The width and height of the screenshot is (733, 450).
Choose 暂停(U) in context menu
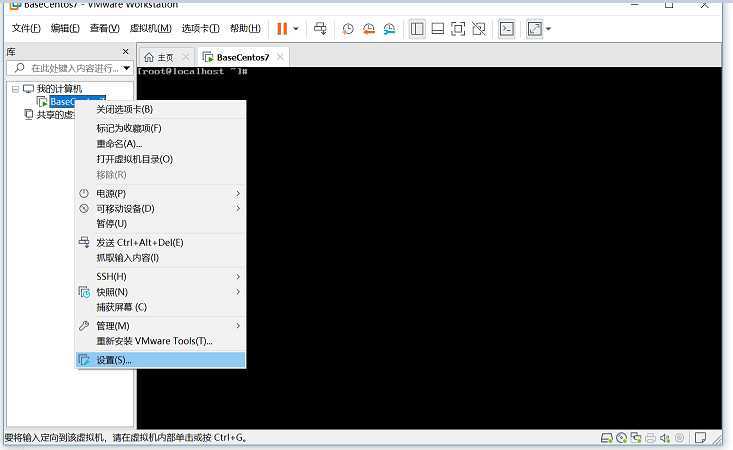(160, 223)
